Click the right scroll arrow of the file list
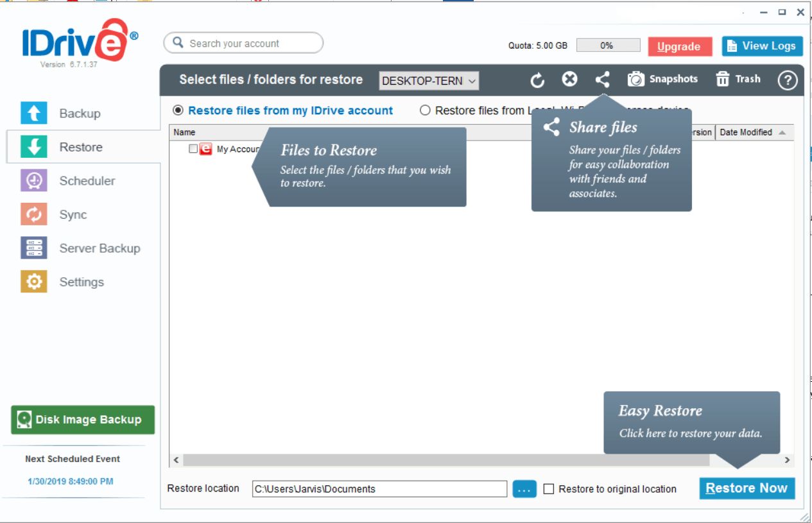The width and height of the screenshot is (812, 523). point(787,460)
